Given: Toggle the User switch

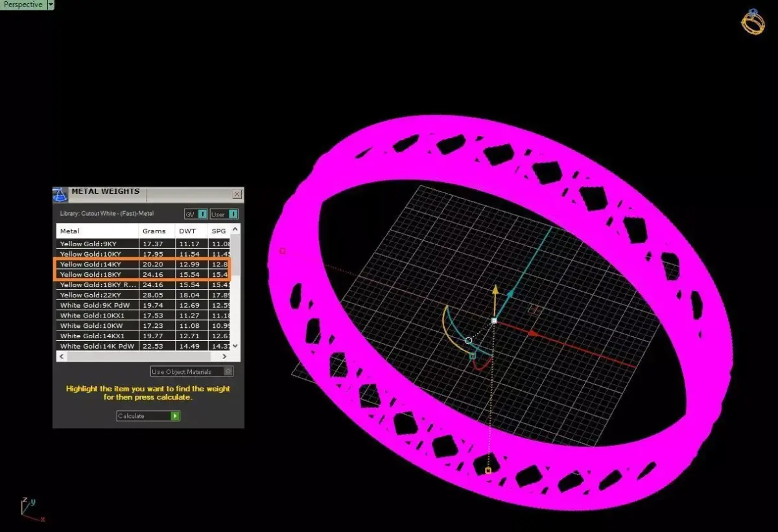Looking at the screenshot, I should (224, 214).
